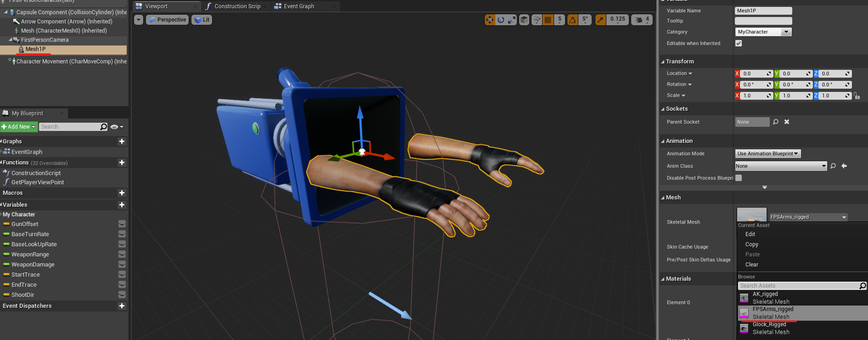This screenshot has width=868, height=340.
Task: Open the Anim Class dropdown
Action: (x=781, y=166)
